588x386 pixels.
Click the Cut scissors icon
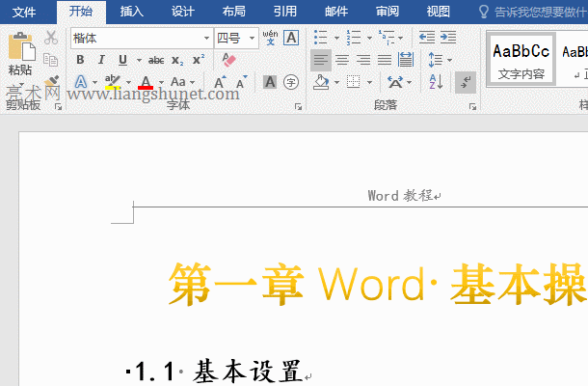[51, 38]
